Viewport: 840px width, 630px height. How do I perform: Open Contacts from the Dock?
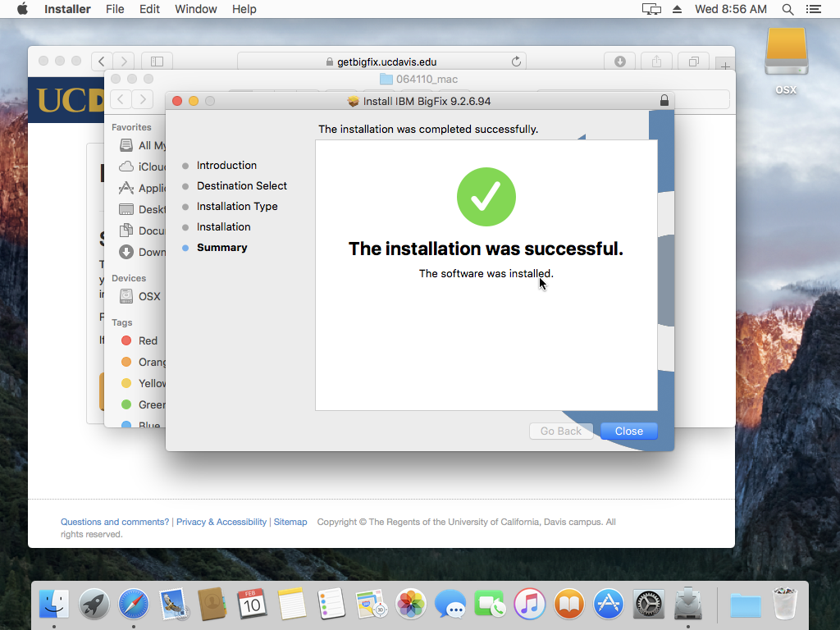212,605
